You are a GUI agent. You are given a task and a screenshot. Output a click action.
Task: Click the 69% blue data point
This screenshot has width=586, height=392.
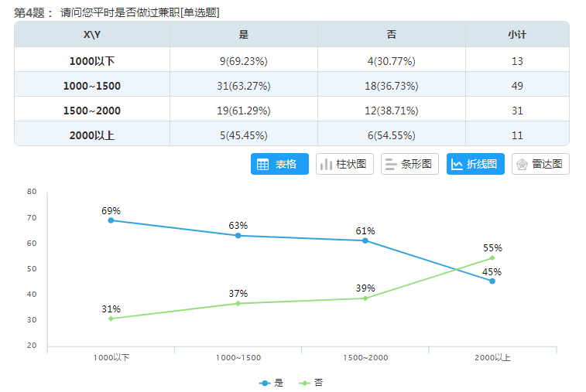111,220
